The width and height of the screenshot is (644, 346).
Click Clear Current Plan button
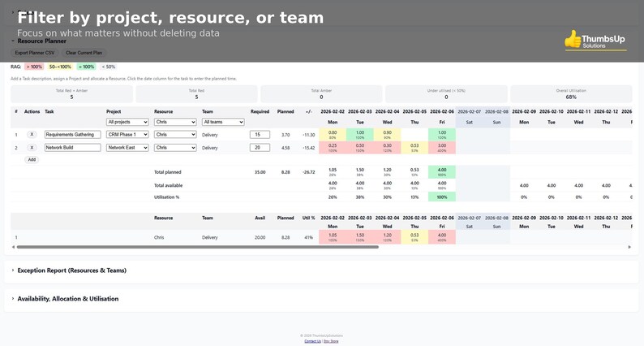coord(84,53)
